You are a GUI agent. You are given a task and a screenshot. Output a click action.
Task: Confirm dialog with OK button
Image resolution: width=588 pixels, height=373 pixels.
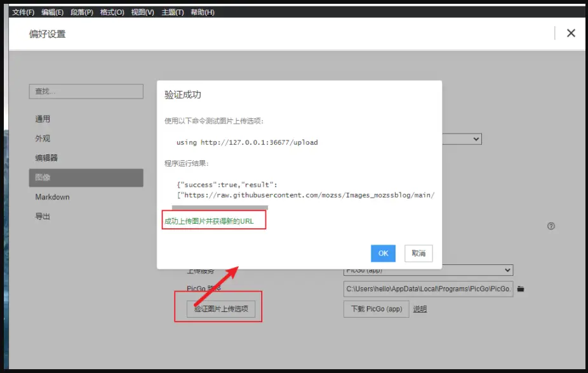coord(383,254)
